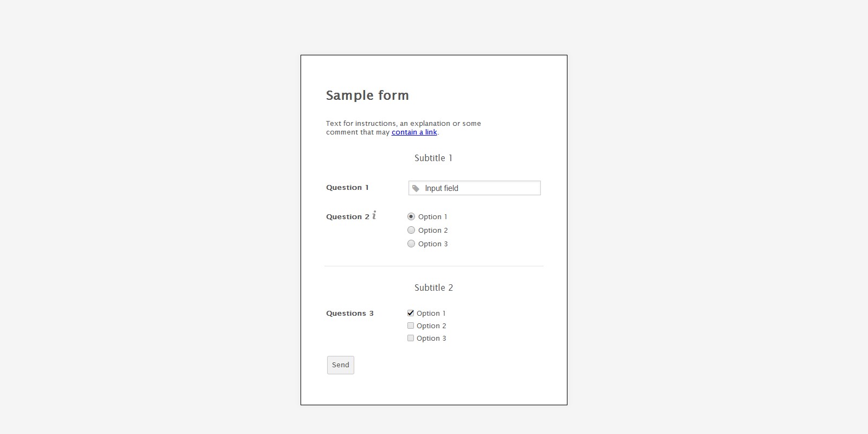The image size is (868, 434).
Task: Click the info icon beside Question 2
Action: pos(374,215)
